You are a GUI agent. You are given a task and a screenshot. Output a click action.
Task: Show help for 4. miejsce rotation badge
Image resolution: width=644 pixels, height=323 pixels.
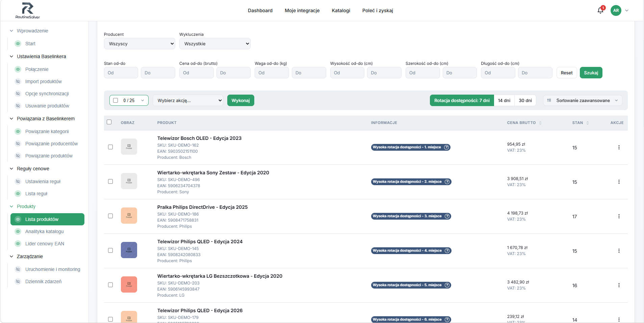click(x=447, y=251)
